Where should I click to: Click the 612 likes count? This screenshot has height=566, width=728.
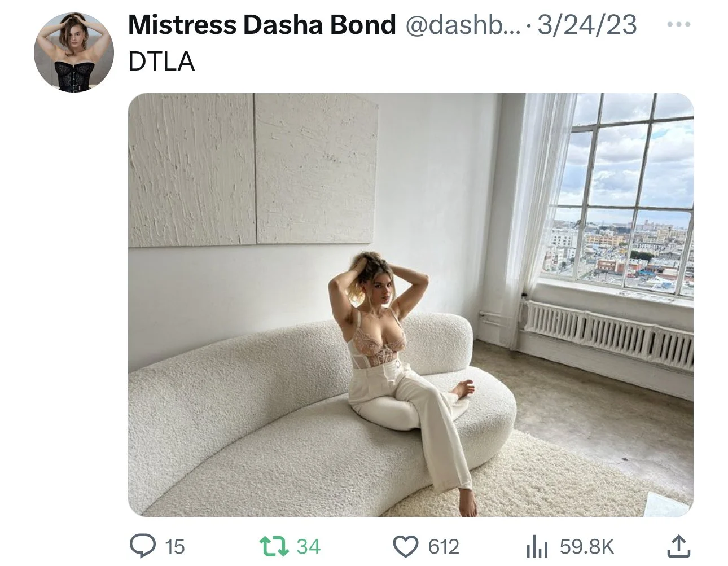pyautogui.click(x=444, y=546)
